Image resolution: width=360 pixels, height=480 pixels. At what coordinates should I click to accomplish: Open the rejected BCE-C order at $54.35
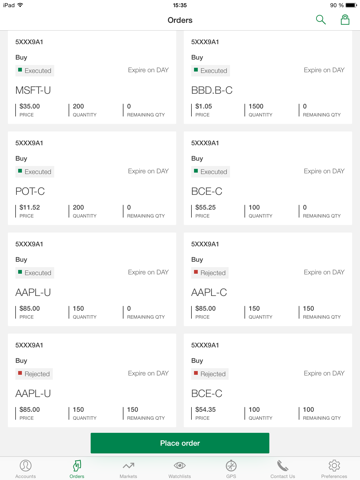click(268, 380)
